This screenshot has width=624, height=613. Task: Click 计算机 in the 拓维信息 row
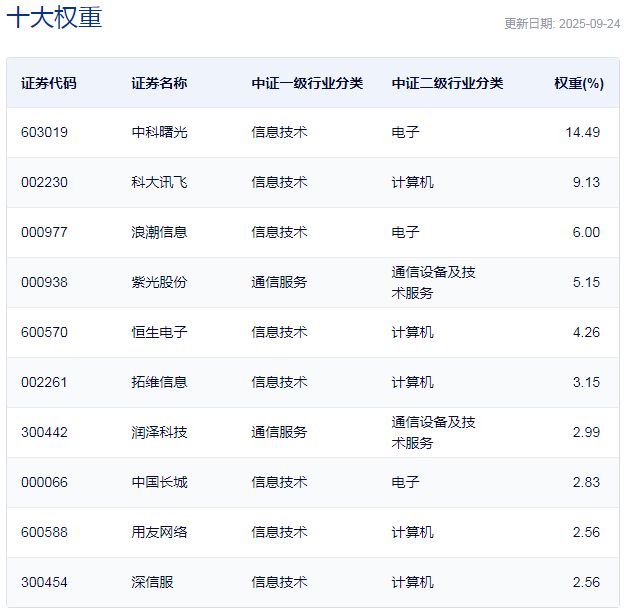tap(413, 382)
